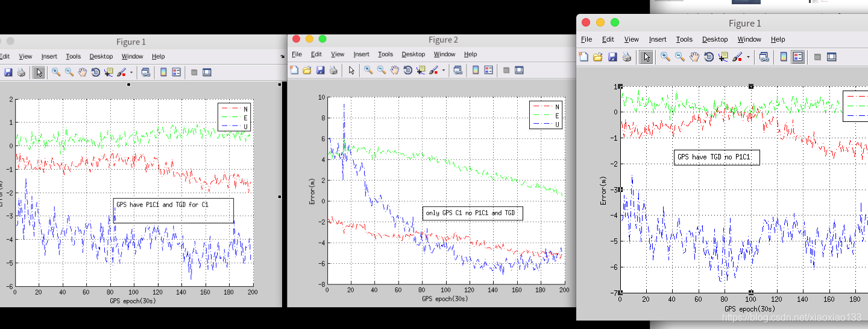
Task: Toggle Insert Legend icon in Figure 2 toolbar
Action: [489, 70]
